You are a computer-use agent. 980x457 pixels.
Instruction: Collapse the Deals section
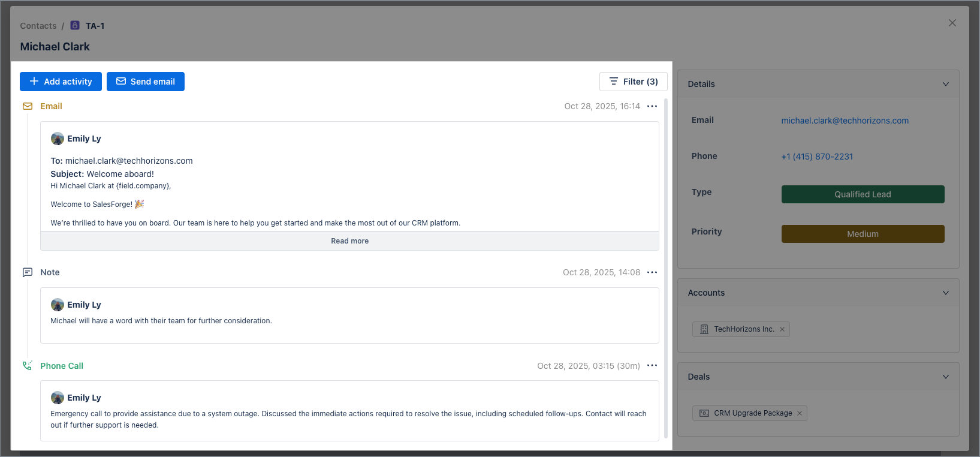(946, 377)
